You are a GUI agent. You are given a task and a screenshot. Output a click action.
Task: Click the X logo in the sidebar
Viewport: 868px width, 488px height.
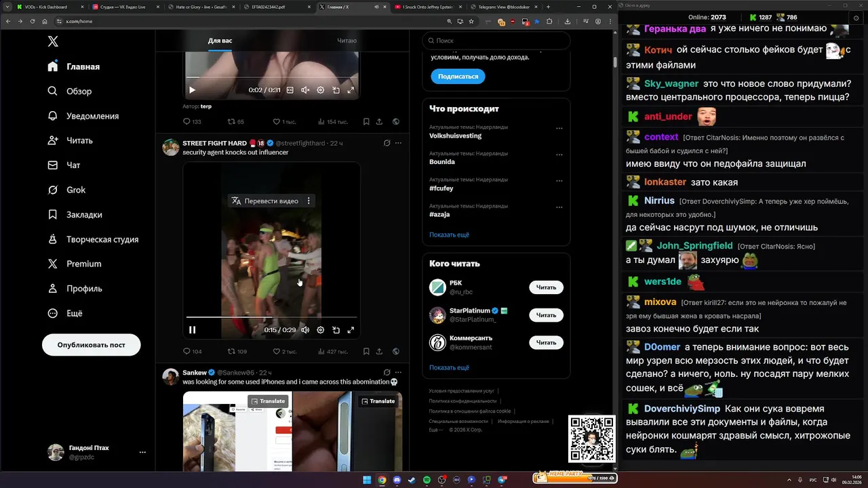(53, 41)
